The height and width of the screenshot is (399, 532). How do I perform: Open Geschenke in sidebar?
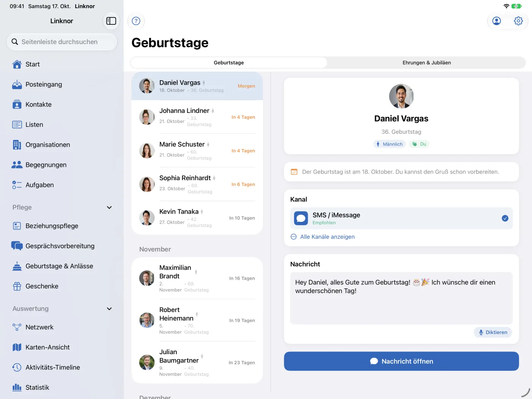(x=62, y=286)
